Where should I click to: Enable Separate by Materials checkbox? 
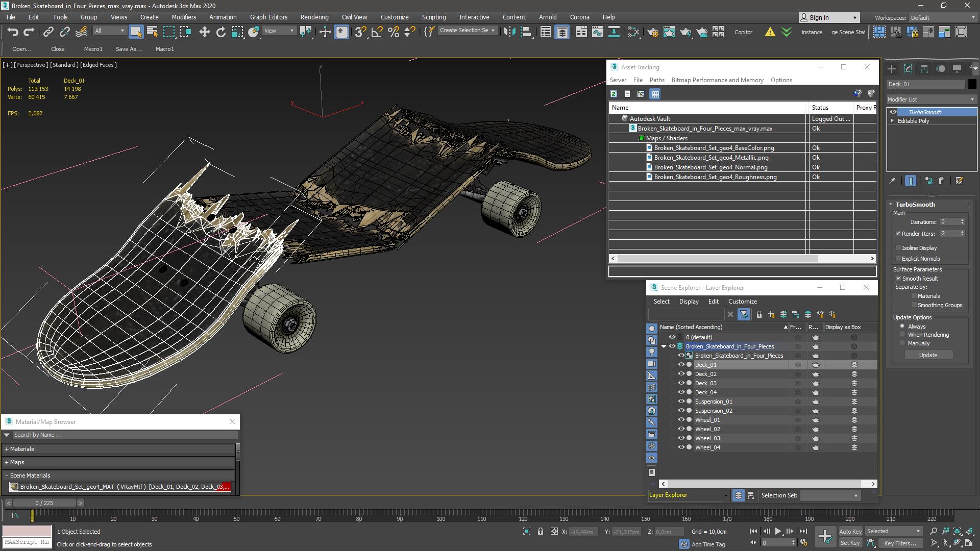point(914,296)
